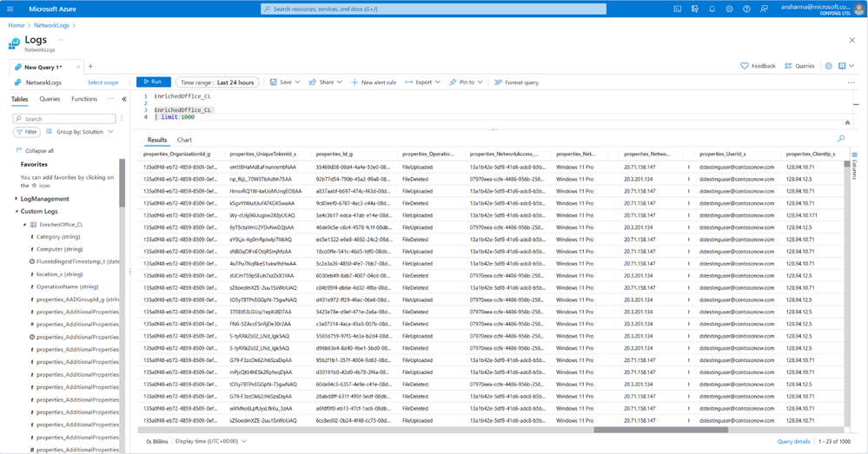Close the Logs blade
868x454 pixels.
(852, 40)
